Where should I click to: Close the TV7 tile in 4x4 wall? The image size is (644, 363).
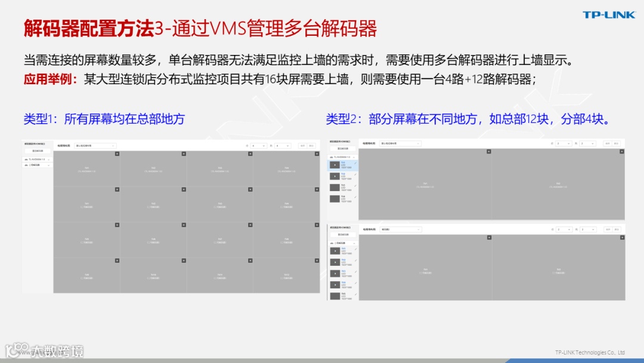pos(250,225)
